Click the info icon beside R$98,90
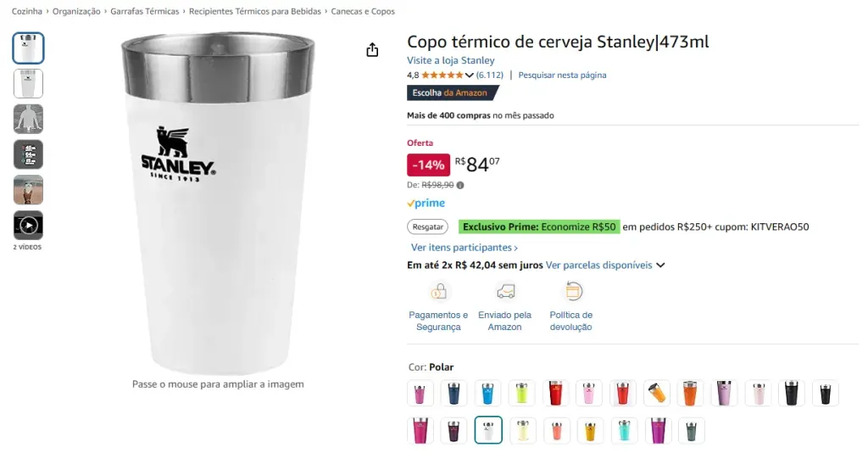 (460, 185)
